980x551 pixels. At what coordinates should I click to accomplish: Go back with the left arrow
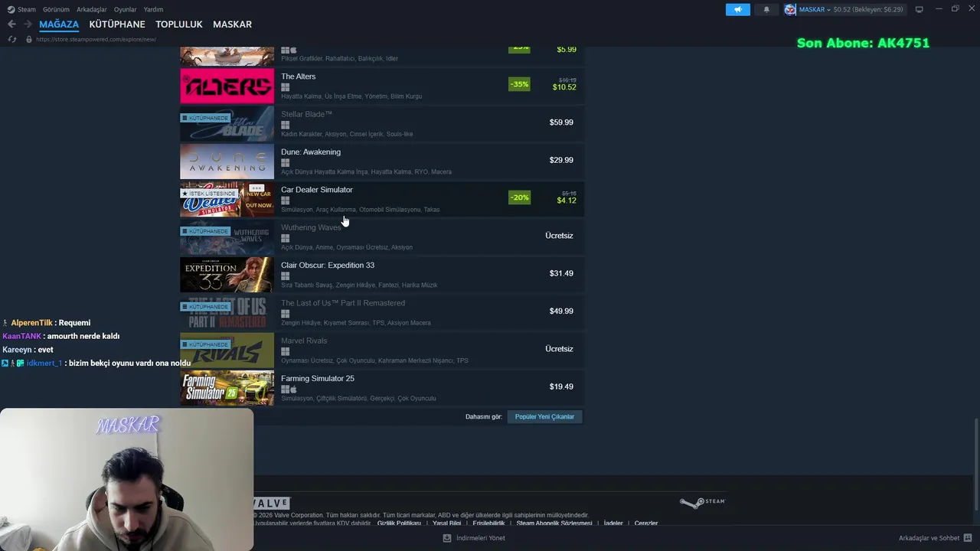click(x=11, y=24)
